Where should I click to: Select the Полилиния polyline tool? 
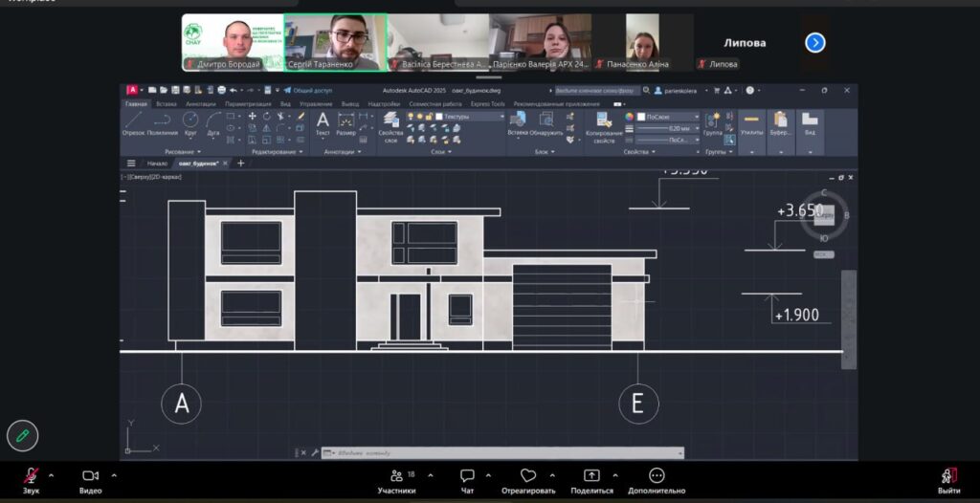pos(162,121)
